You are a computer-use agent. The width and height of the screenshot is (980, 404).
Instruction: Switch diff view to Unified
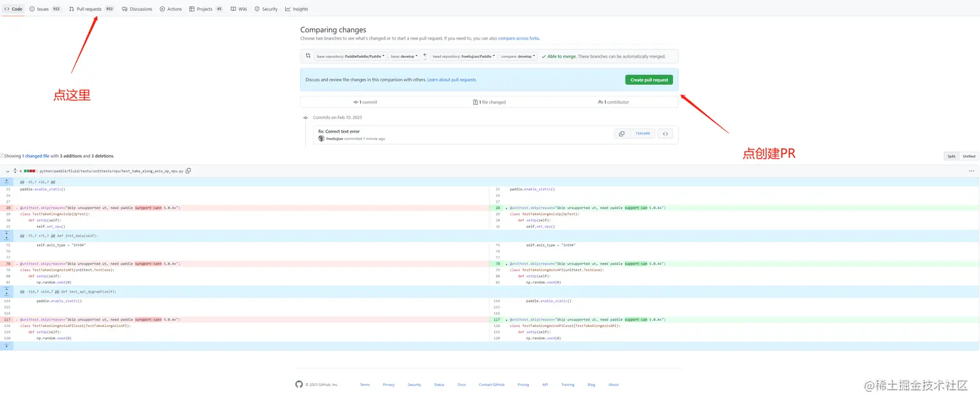tap(969, 156)
